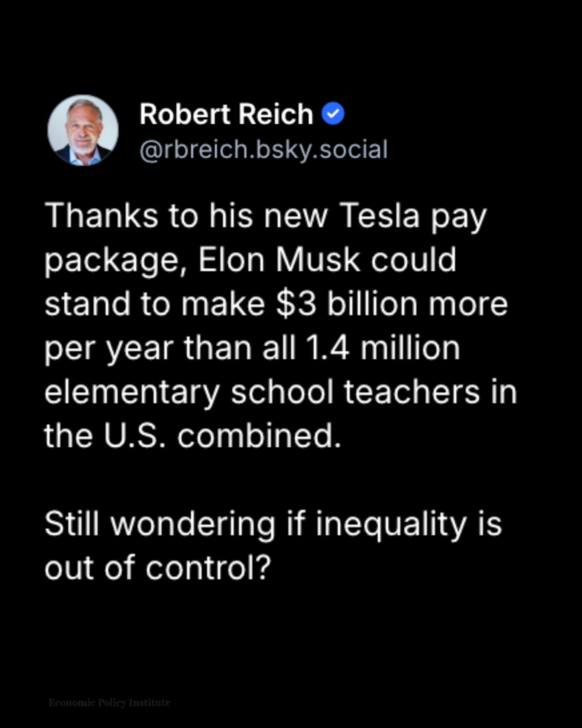The image size is (582, 728).
Task: Open the @rbreich.bsky.social handle
Action: point(263,150)
